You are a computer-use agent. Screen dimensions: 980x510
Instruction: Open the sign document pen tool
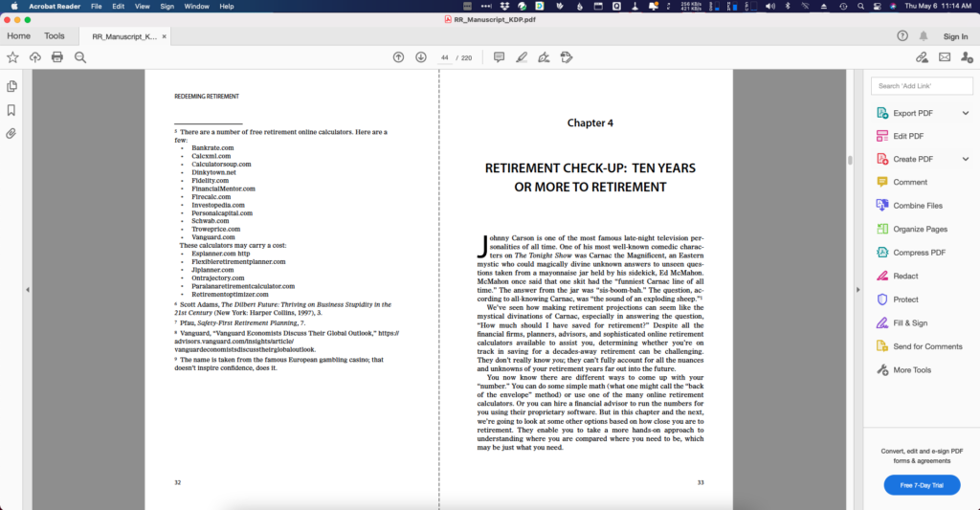(x=544, y=57)
